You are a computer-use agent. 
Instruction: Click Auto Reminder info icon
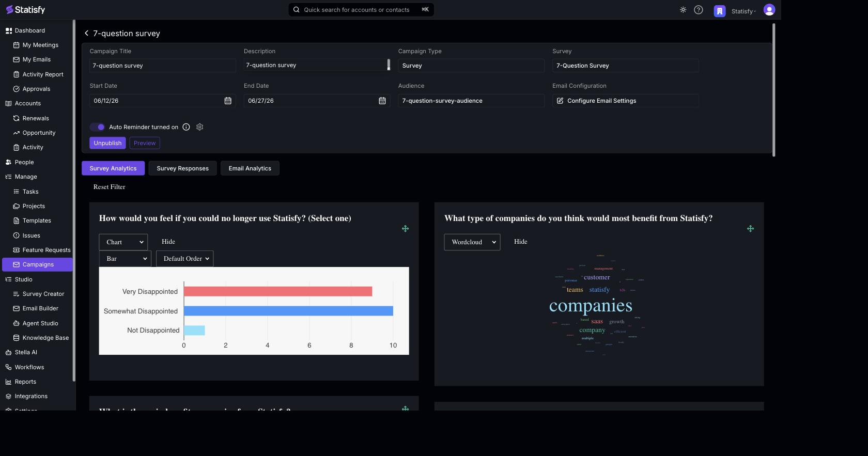(x=186, y=127)
